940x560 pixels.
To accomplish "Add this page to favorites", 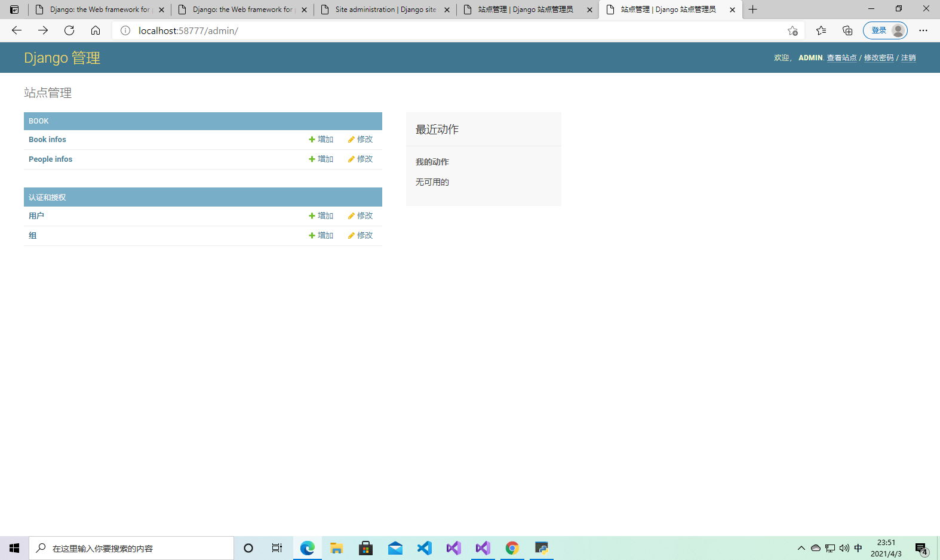I will [x=792, y=30].
